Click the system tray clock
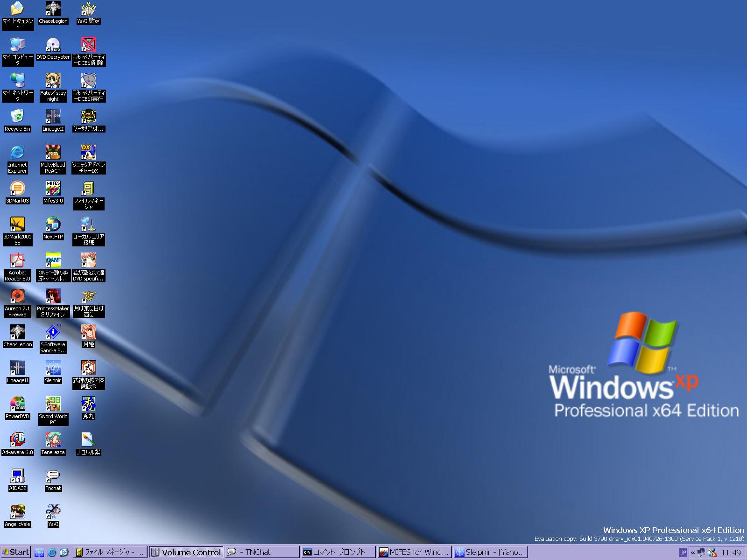The width and height of the screenshot is (747, 560). (731, 553)
